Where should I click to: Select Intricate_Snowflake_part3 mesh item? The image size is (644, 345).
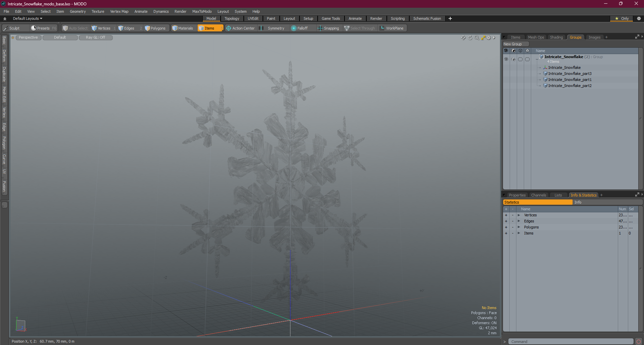pos(570,74)
